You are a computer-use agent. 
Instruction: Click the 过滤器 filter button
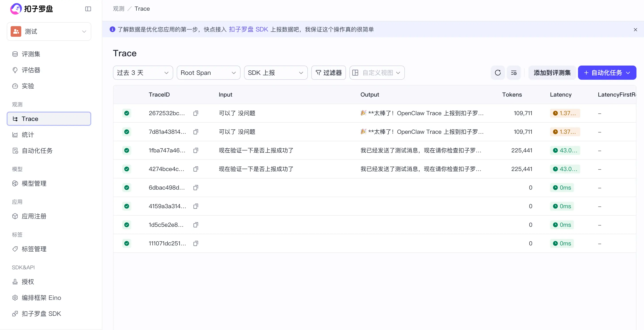328,73
